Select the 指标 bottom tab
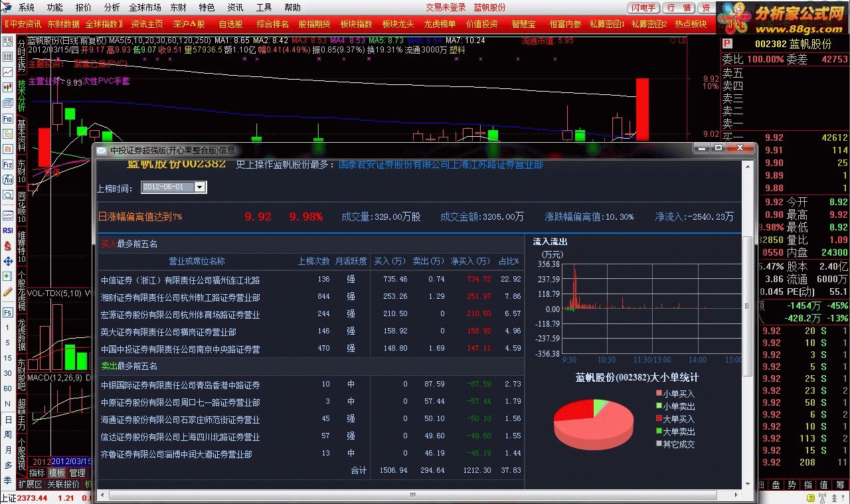This screenshot has height=504, width=850. (37, 473)
